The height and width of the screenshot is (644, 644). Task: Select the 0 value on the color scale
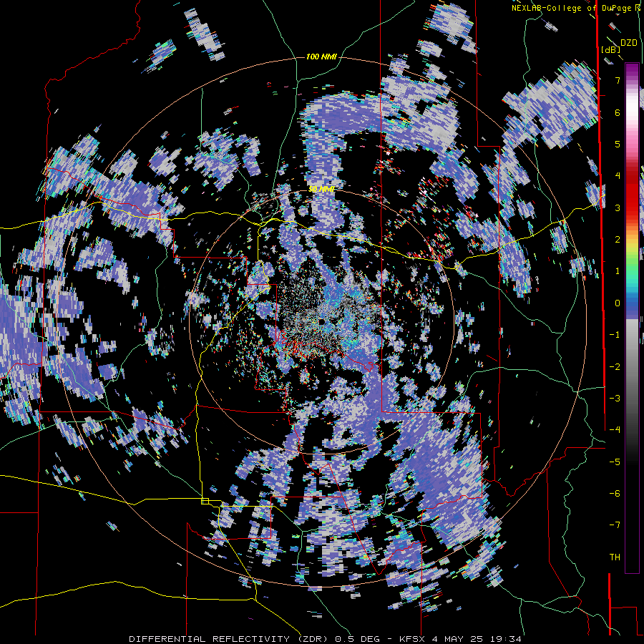point(618,303)
